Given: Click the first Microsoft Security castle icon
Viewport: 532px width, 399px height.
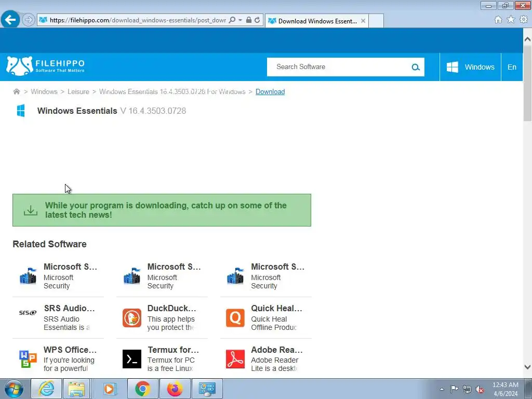Looking at the screenshot, I should coord(28,276).
